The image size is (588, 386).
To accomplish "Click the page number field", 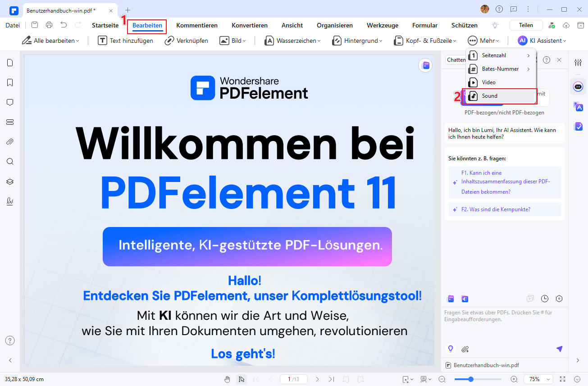I will click(x=293, y=379).
